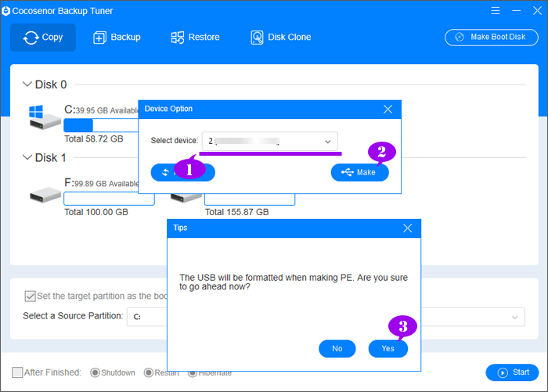Open the Select device dropdown
This screenshot has width=548, height=392.
270,141
